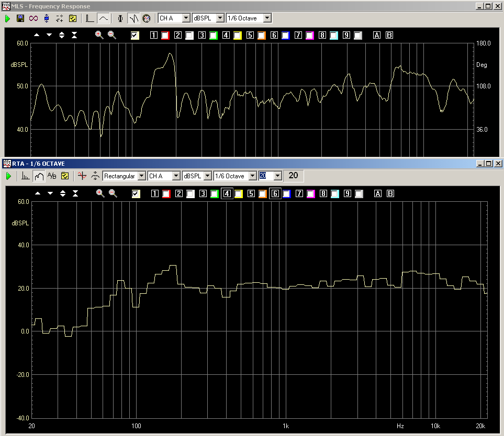Viewport: 504px width, 436px height.
Task: Enable overlay 3 green checkbox in MLS window
Action: 213,36
